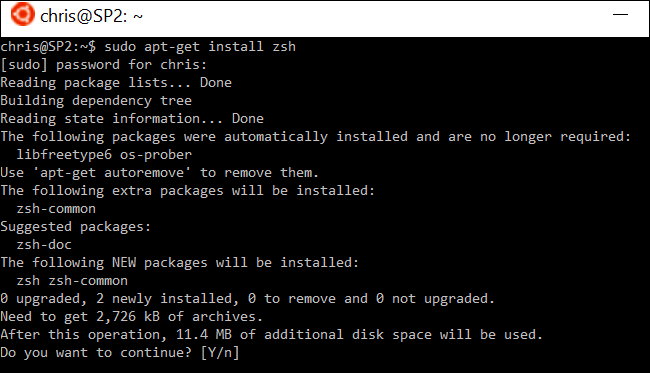Screen dimensions: 650x373
Task: Click the Reading package lists... Done line
Action: [x=116, y=83]
